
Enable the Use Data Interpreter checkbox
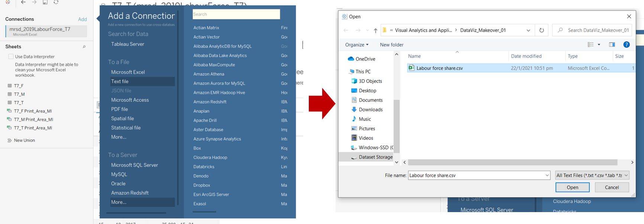pos(11,57)
